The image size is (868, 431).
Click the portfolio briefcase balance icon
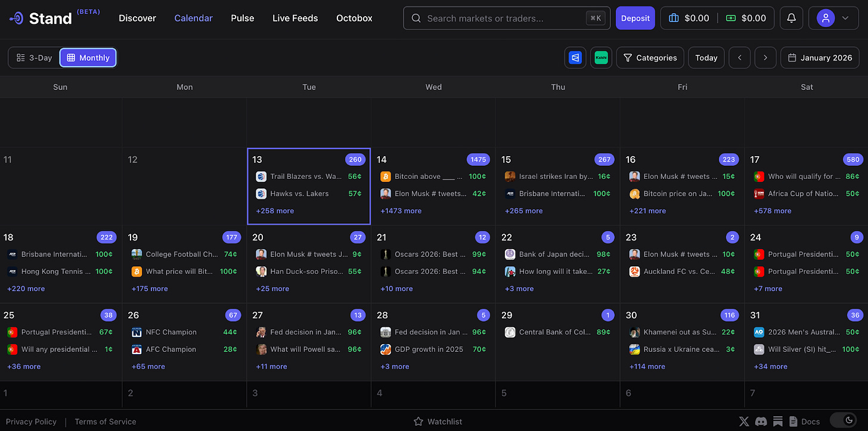coord(674,18)
